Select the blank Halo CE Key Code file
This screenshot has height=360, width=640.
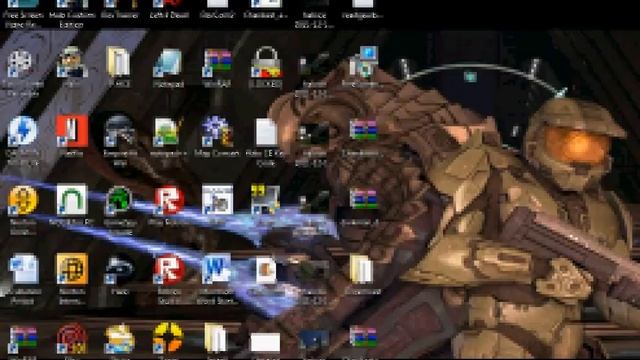tap(266, 132)
